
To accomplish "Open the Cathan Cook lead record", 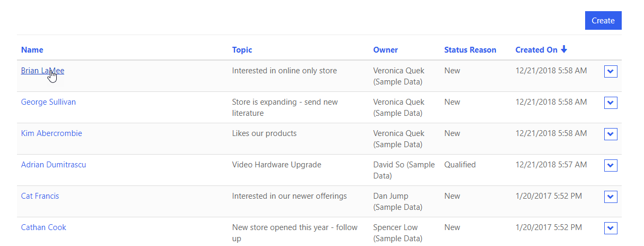I will tap(43, 227).
